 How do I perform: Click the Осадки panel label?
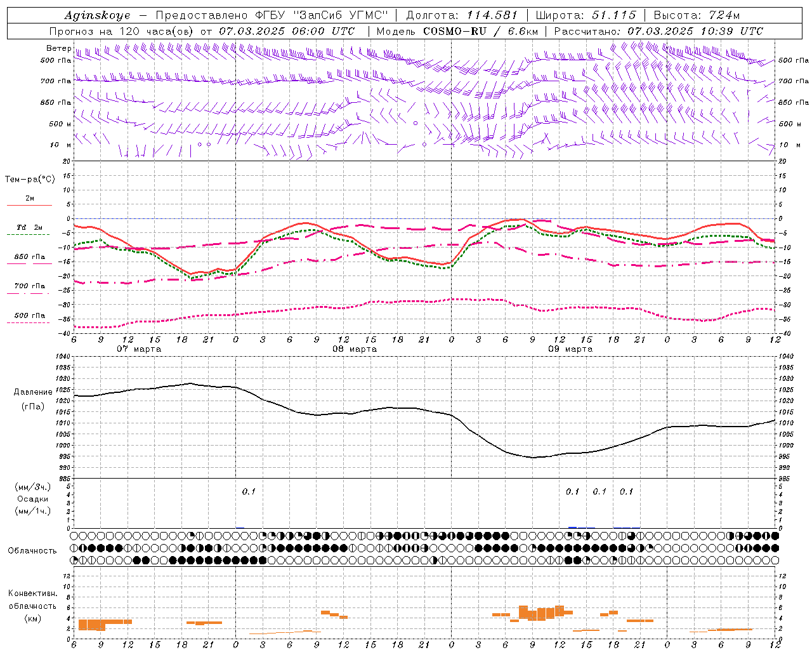click(x=32, y=499)
